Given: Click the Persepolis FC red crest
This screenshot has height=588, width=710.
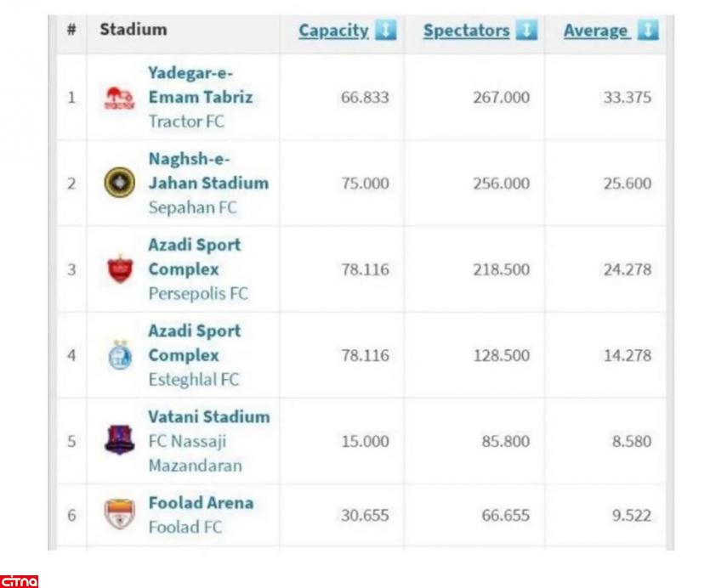Looking at the screenshot, I should [120, 269].
